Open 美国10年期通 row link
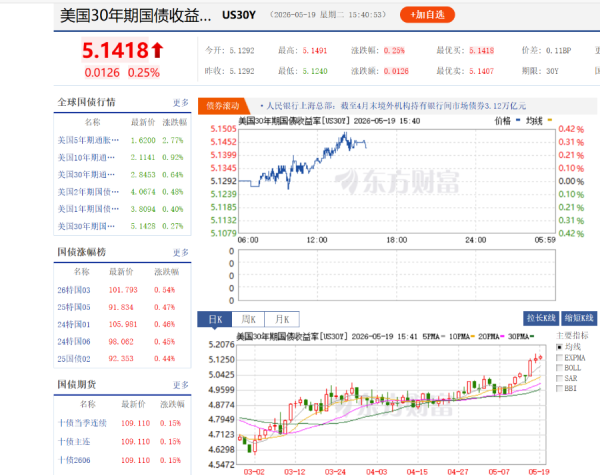 coord(86,158)
